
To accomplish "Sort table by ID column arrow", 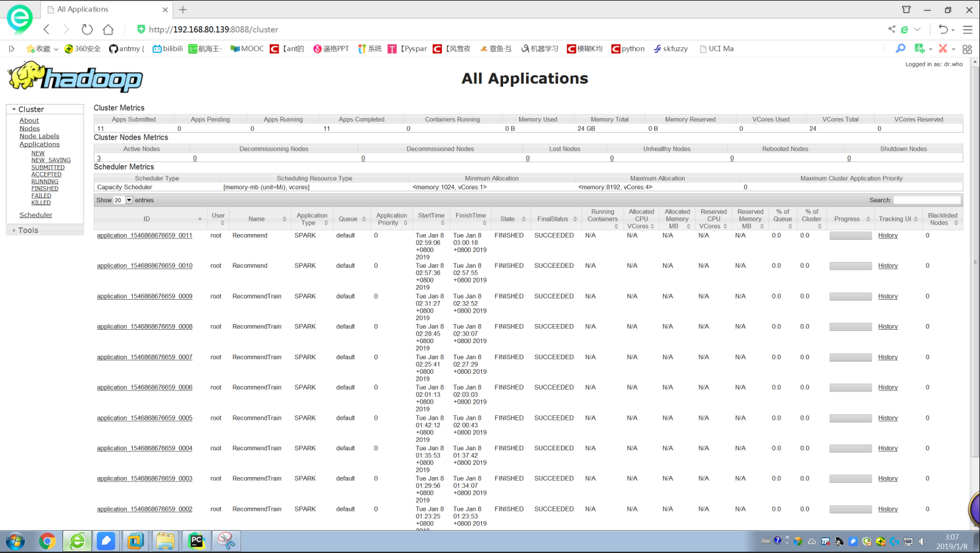I will [x=200, y=219].
